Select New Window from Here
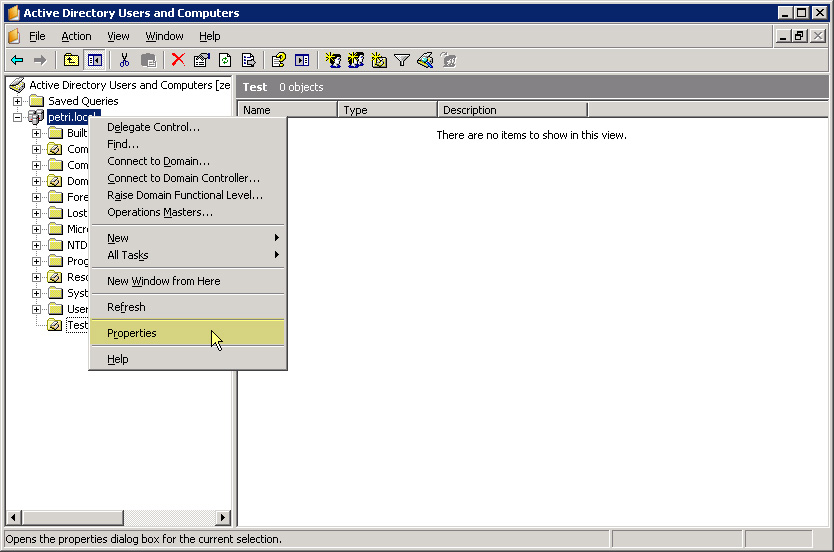The height and width of the screenshot is (552, 834). 188,281
